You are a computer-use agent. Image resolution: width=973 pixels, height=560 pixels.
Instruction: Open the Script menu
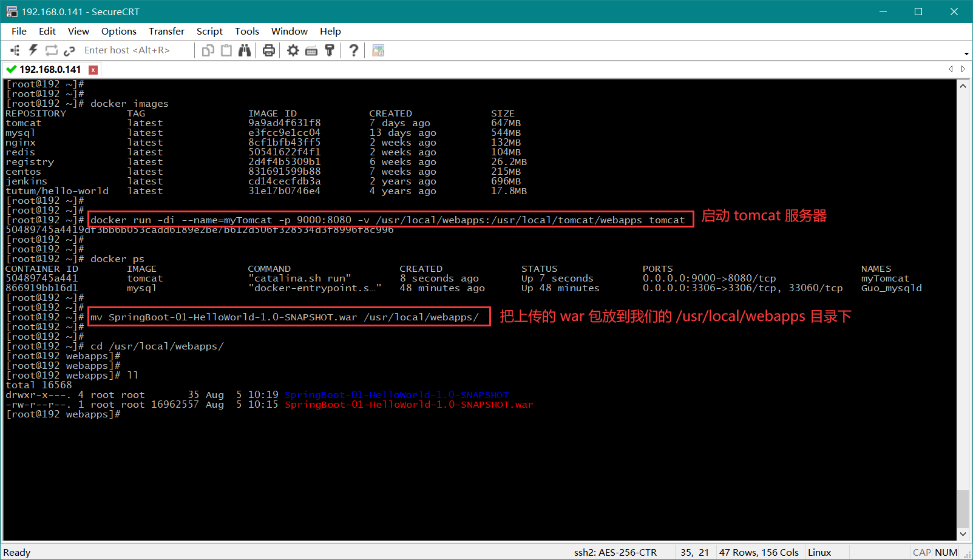(x=209, y=32)
